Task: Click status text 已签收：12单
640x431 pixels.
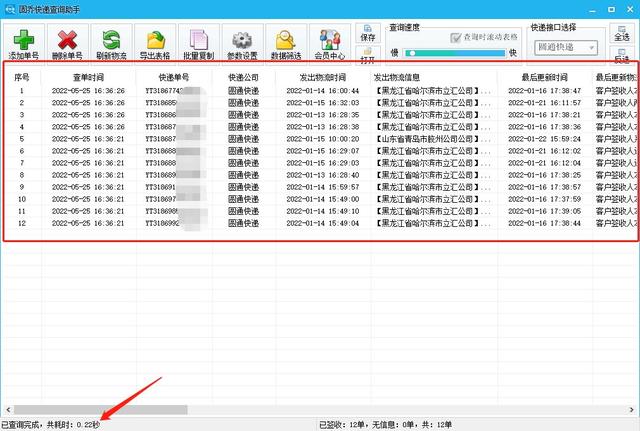Action: tap(342, 425)
